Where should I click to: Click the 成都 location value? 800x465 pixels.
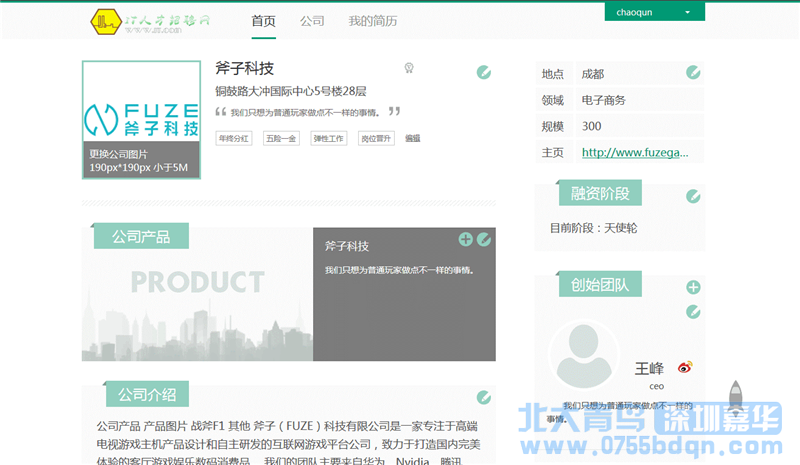pyautogui.click(x=593, y=74)
